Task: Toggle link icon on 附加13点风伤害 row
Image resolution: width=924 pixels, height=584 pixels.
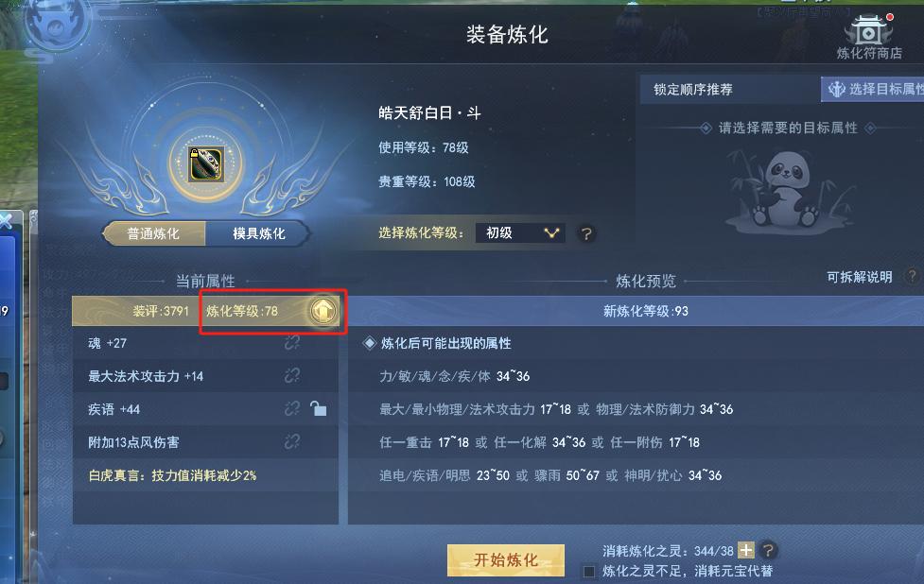Action: (292, 441)
